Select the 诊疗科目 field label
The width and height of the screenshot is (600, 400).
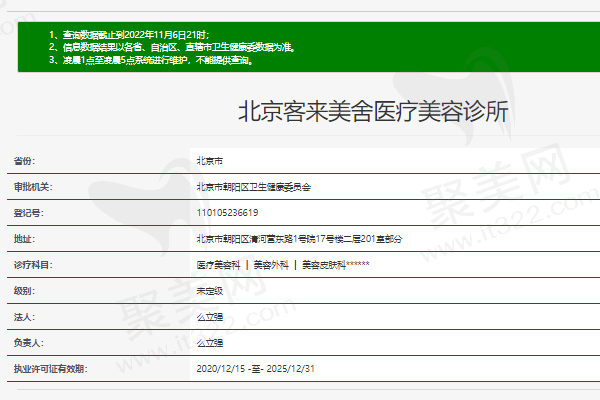(32, 265)
